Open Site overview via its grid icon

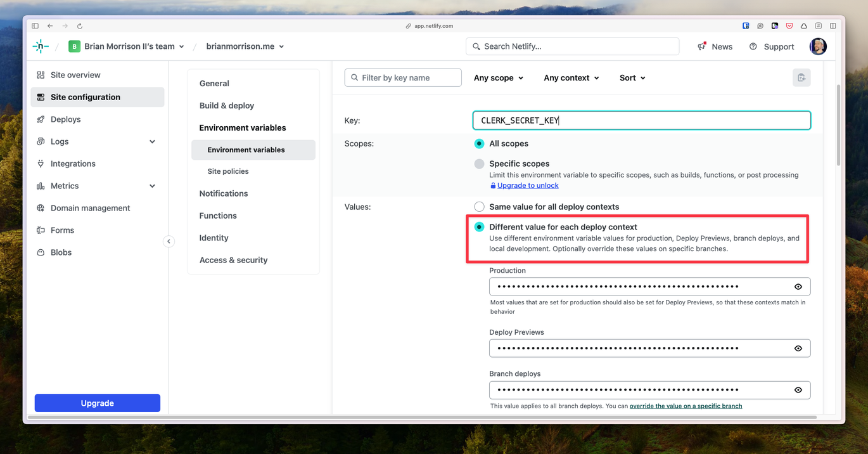point(41,75)
